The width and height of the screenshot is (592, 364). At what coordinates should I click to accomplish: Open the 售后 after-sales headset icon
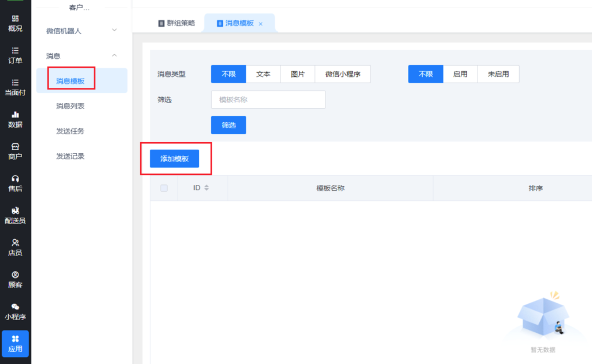coord(15,183)
